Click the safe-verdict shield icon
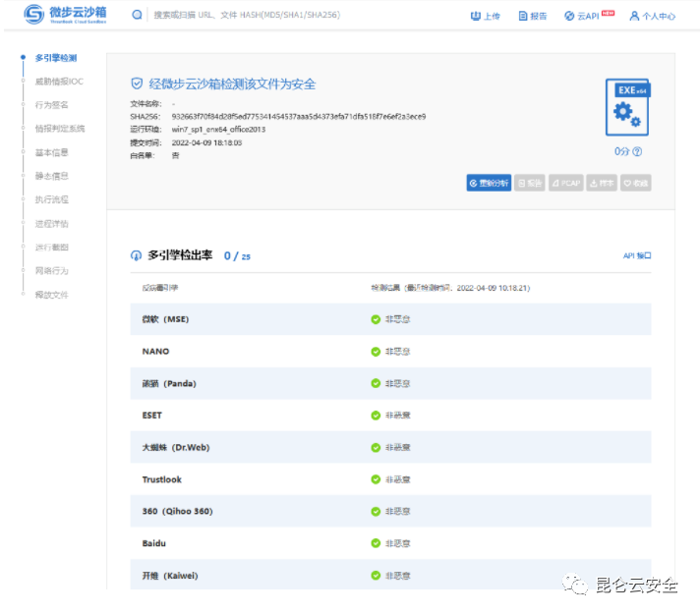The height and width of the screenshot is (615, 700). click(x=137, y=84)
